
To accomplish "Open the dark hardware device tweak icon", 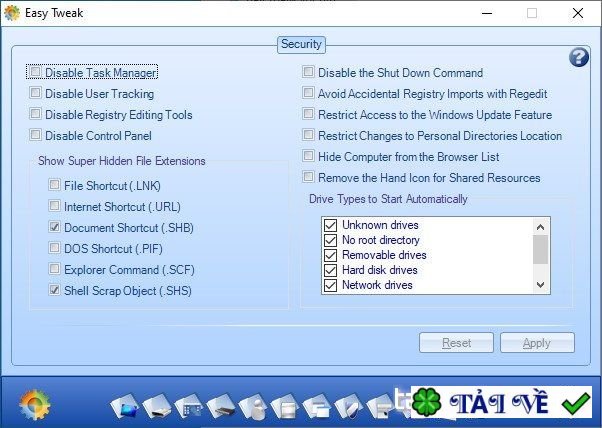I will coord(222,406).
